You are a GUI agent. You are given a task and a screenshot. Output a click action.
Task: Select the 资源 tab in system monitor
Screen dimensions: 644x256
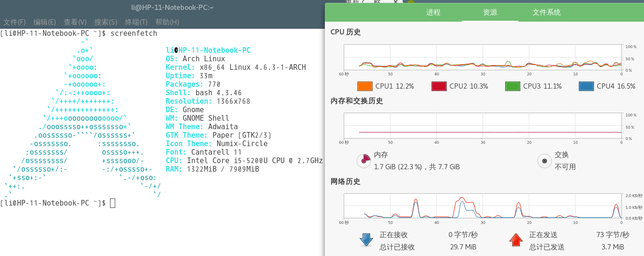click(490, 12)
